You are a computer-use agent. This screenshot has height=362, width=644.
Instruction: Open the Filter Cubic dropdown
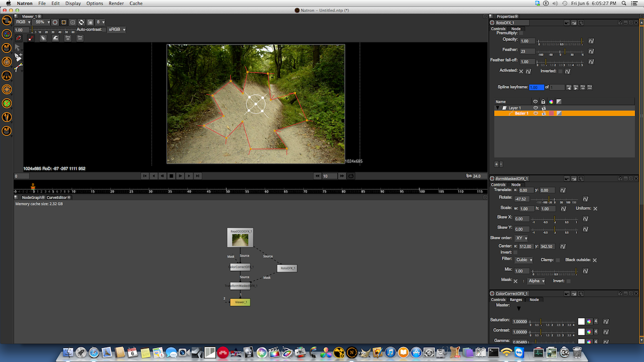(x=523, y=260)
